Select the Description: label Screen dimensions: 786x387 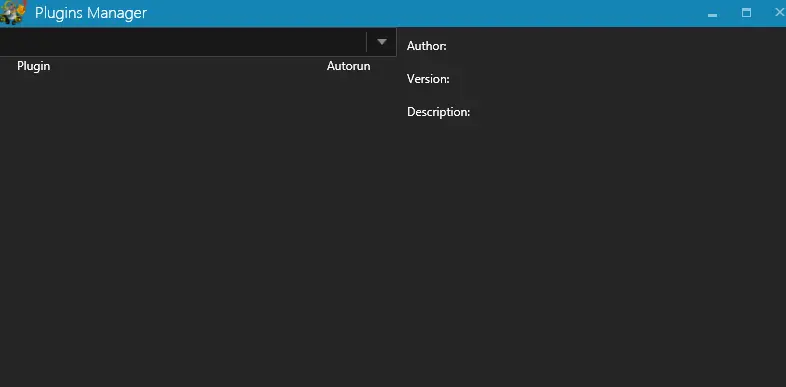click(439, 112)
